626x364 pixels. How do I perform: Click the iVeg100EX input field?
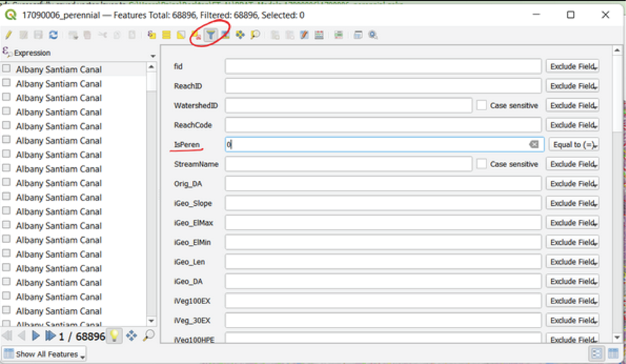(383, 301)
